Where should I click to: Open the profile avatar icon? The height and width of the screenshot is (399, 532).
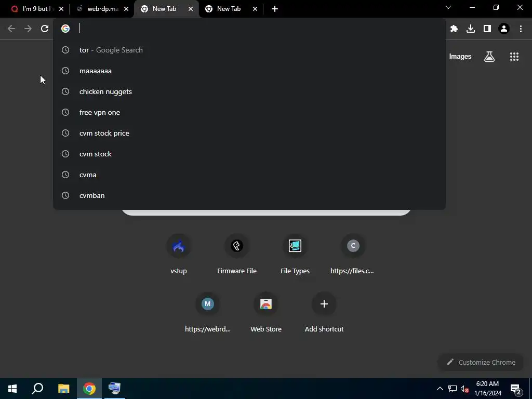pos(504,29)
